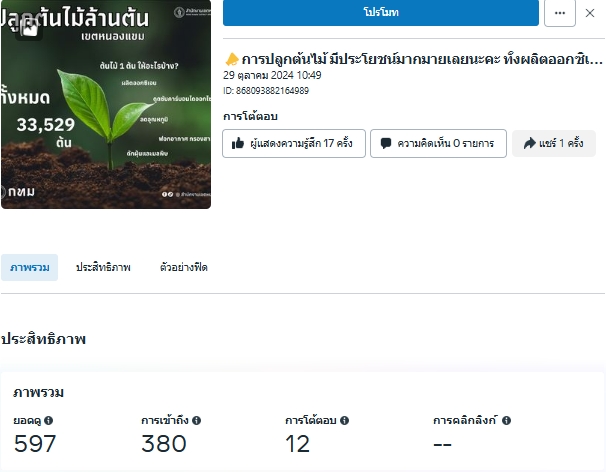
Task: Click the post title text with megaphone
Action: [414, 59]
